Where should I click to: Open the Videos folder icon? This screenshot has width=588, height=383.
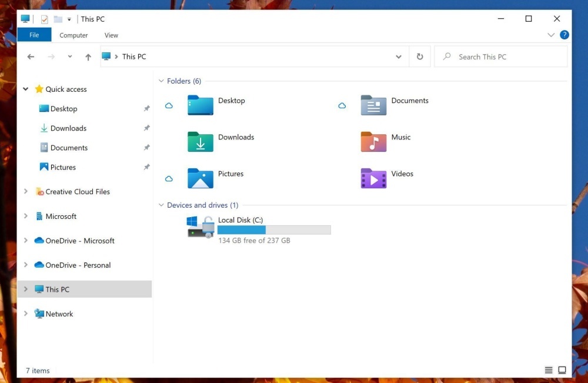373,178
